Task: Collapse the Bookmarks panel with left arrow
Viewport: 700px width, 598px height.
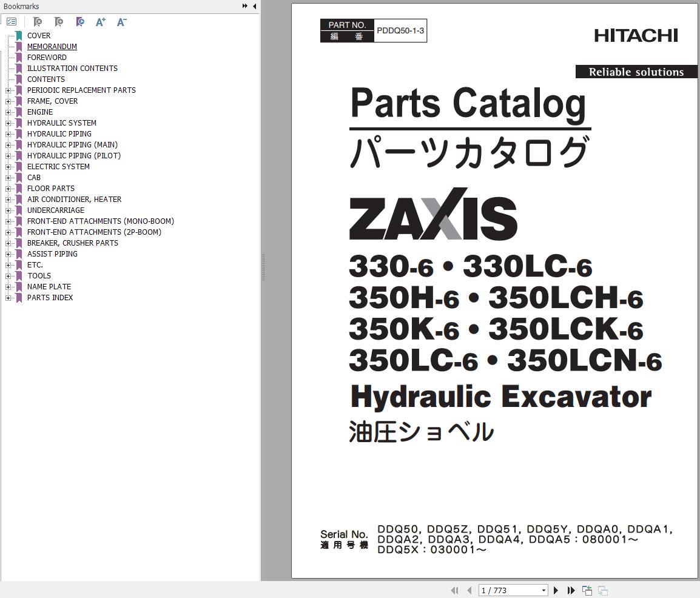Action: pyautogui.click(x=255, y=6)
